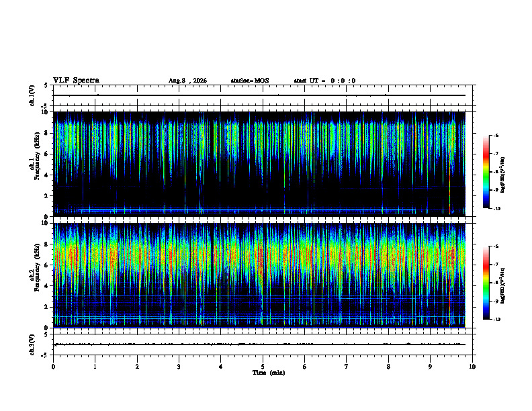Click the "6" minute time axis tick

coord(305,367)
